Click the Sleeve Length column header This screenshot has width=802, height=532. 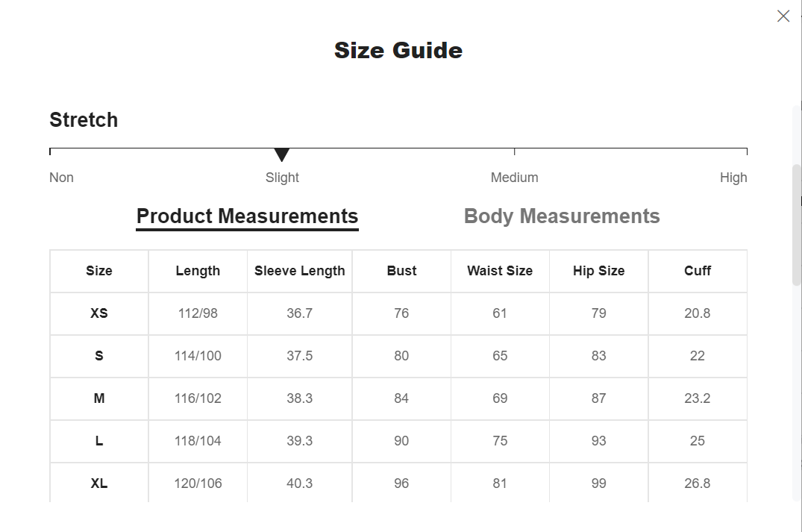pyautogui.click(x=299, y=271)
